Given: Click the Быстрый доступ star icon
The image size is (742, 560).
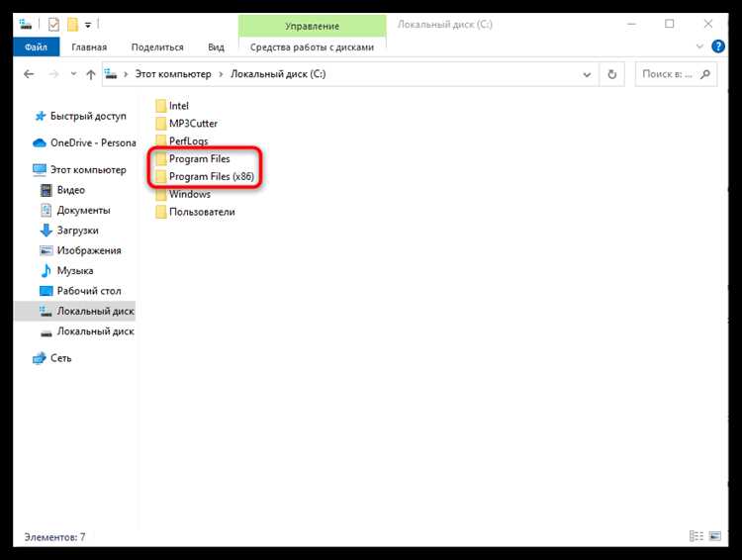Looking at the screenshot, I should (41, 116).
